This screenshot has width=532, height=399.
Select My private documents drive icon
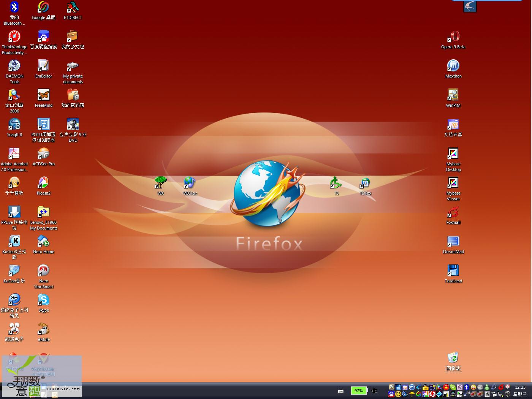pyautogui.click(x=73, y=72)
